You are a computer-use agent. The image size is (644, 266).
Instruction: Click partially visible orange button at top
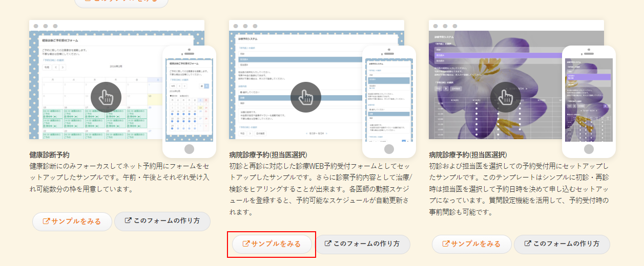click(121, 3)
